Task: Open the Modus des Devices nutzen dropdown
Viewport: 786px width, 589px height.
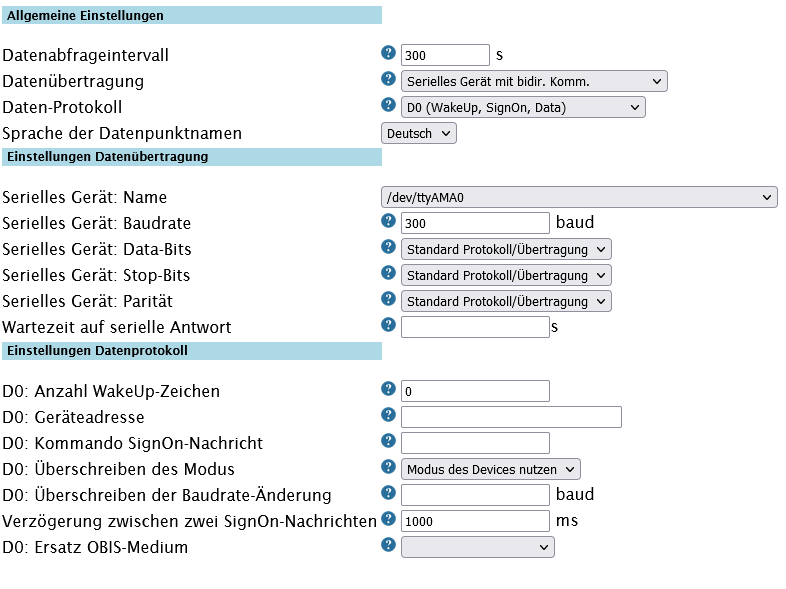Action: coord(490,469)
